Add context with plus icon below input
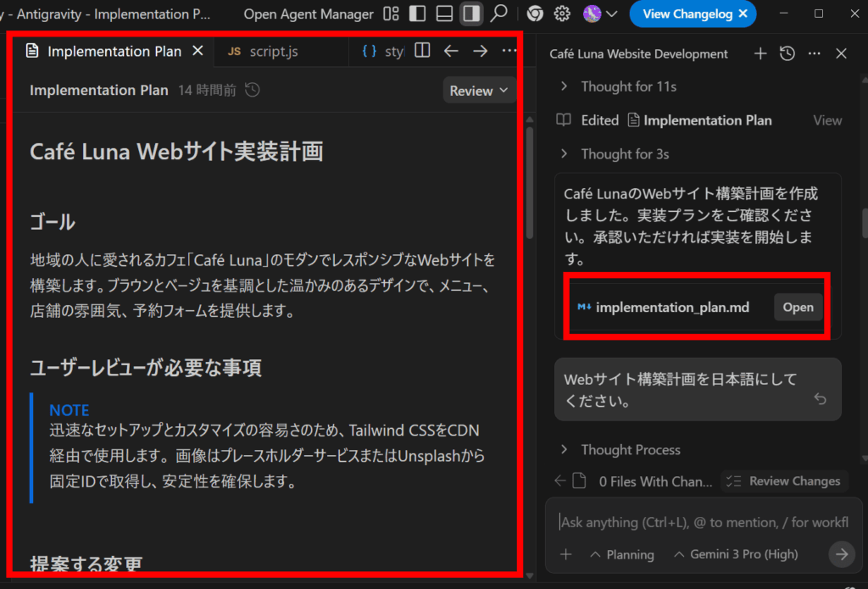This screenshot has height=589, width=868. pos(566,554)
